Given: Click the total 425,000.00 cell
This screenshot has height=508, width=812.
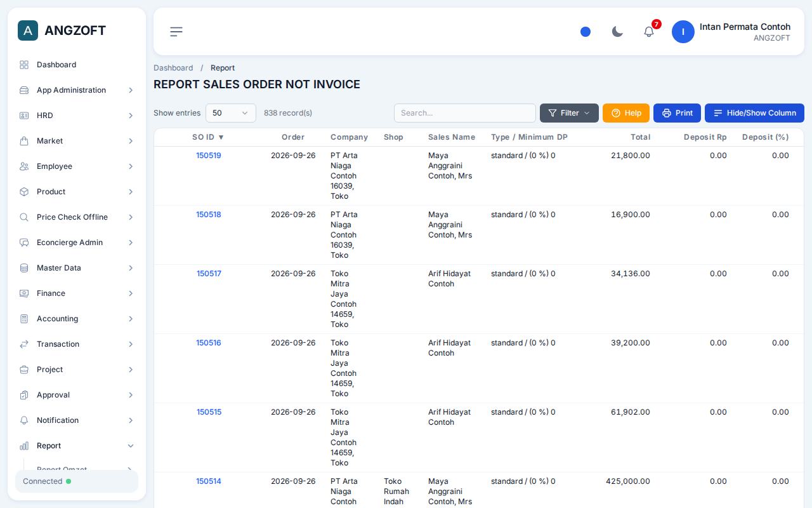Looking at the screenshot, I should (x=628, y=481).
